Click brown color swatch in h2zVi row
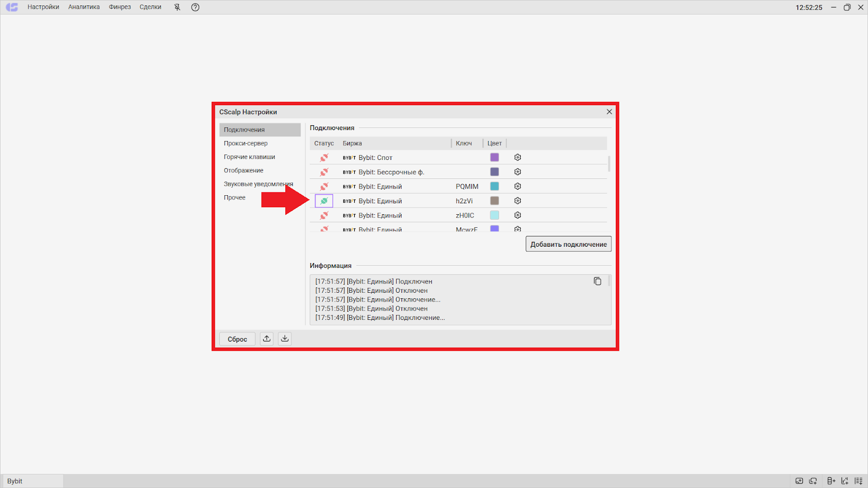The image size is (868, 488). click(x=495, y=201)
